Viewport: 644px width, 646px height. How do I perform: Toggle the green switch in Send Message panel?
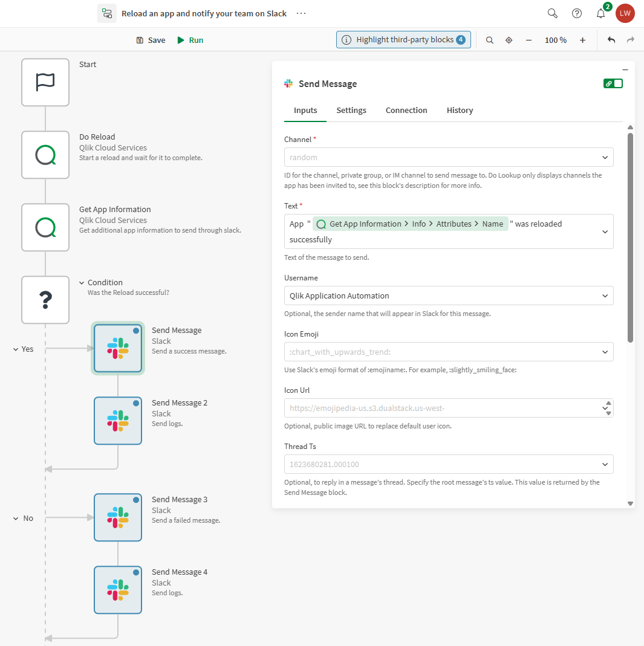[x=613, y=83]
